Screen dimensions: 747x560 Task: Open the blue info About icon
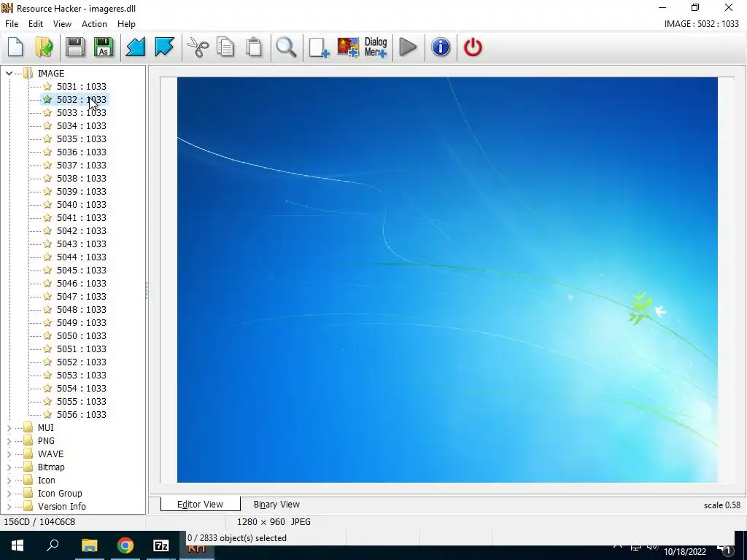click(441, 47)
